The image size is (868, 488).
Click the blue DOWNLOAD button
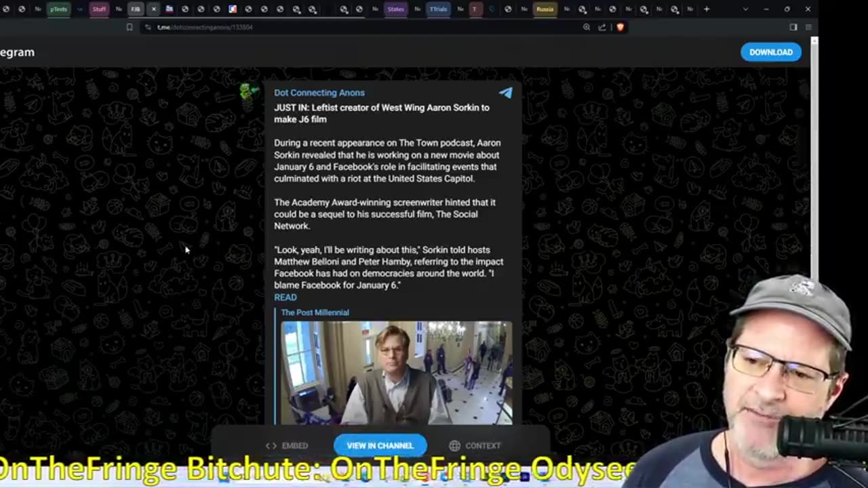coord(770,52)
